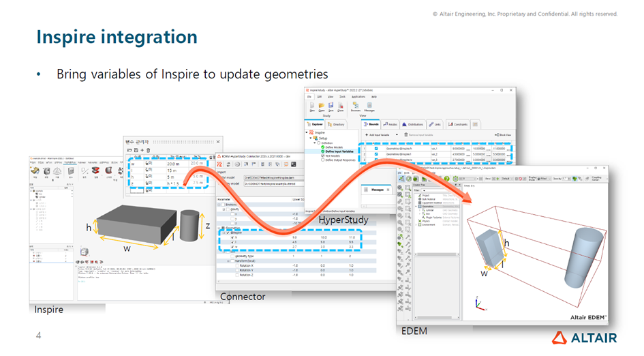Screen dimensions: 644x356
Task: Open the Add Input Variable dropdown arrow
Action: (397, 135)
